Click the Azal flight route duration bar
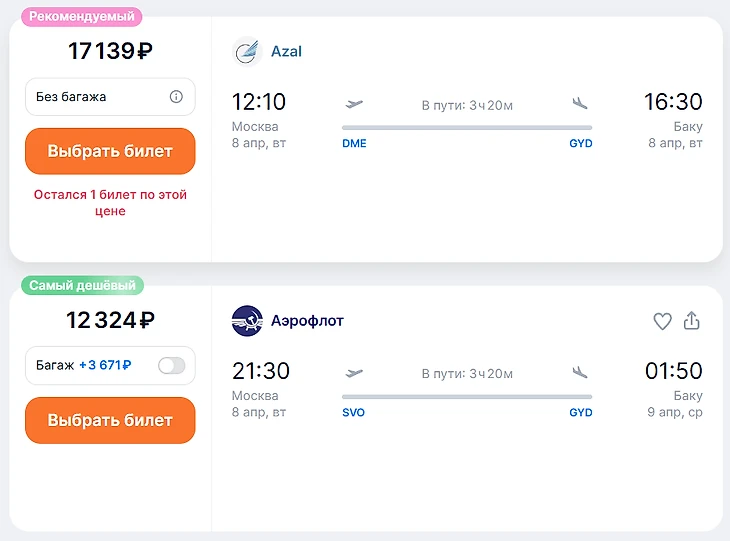Image resolution: width=730 pixels, height=541 pixels. [467, 127]
